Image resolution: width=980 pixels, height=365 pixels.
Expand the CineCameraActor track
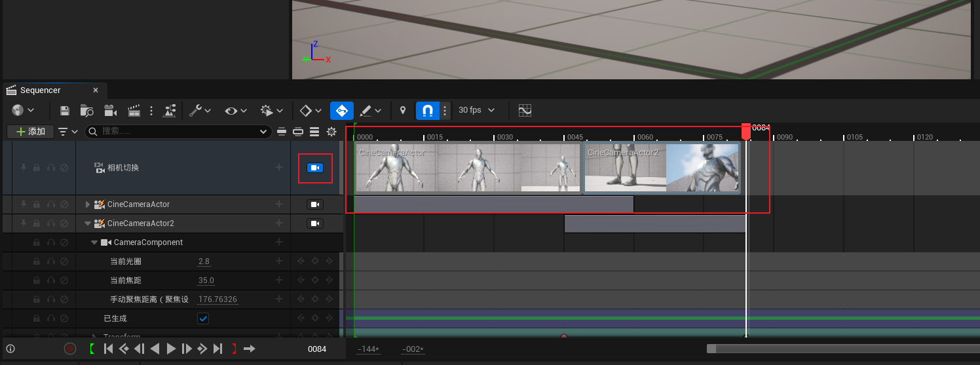[x=88, y=204]
